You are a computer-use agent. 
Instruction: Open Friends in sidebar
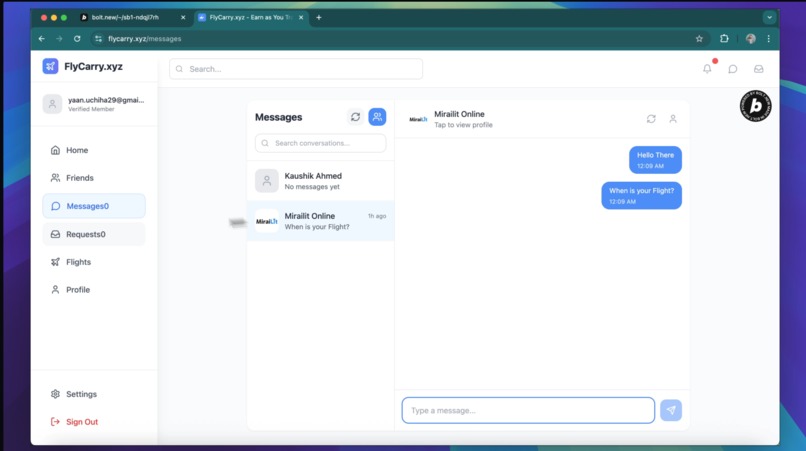94,178
